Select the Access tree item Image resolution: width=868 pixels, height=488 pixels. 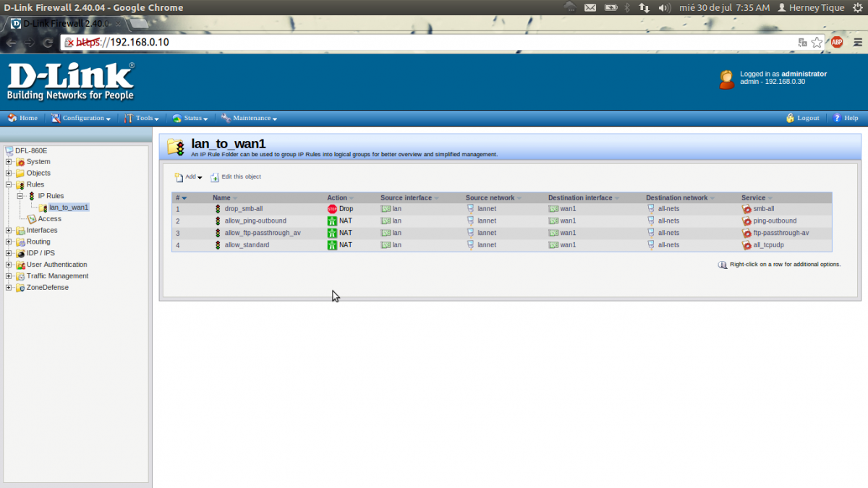tap(50, 219)
